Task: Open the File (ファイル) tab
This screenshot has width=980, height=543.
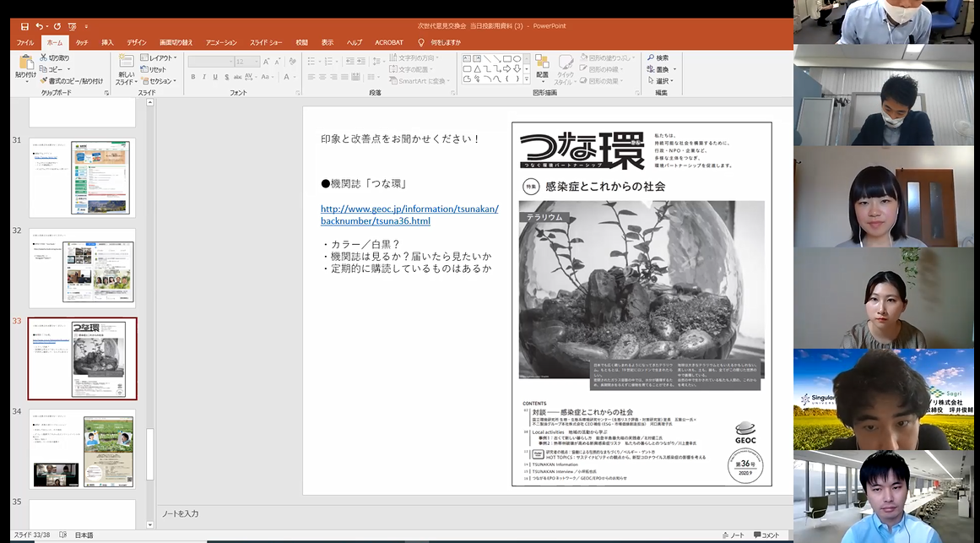Action: coord(25,42)
